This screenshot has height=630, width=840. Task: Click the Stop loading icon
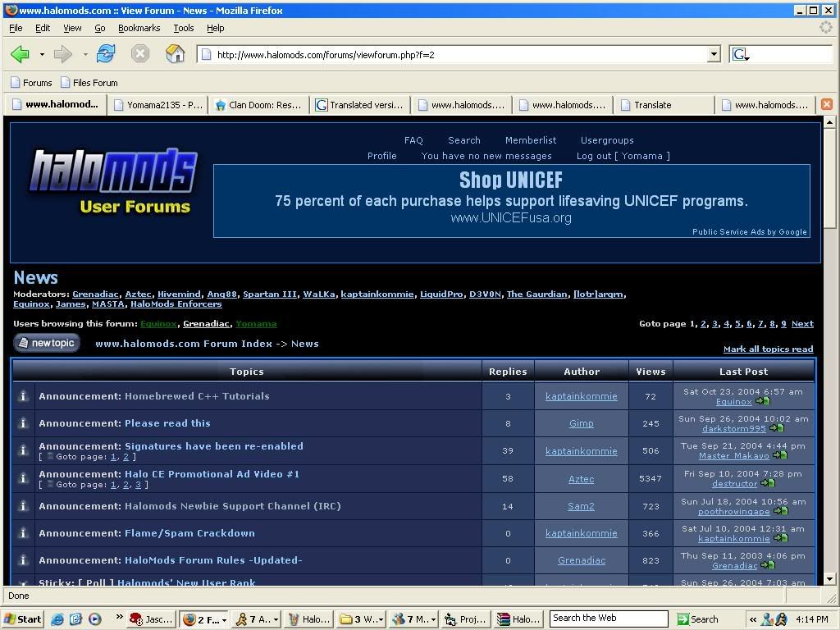coord(140,53)
